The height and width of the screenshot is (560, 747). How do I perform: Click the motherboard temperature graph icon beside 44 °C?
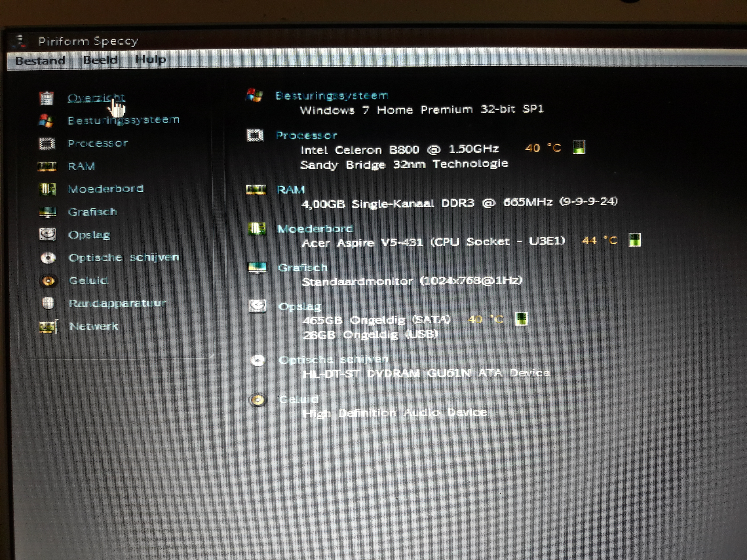point(635,240)
